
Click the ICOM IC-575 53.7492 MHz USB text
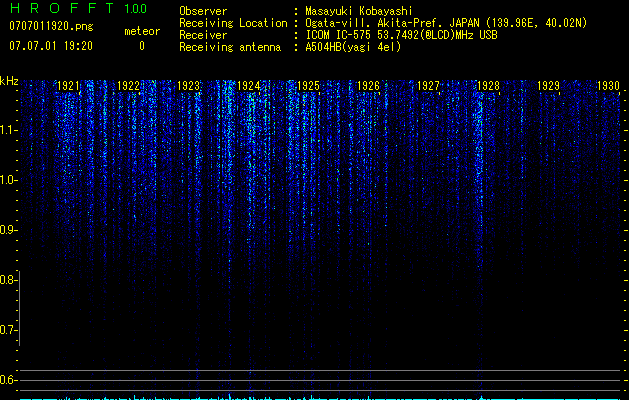[x=401, y=35]
